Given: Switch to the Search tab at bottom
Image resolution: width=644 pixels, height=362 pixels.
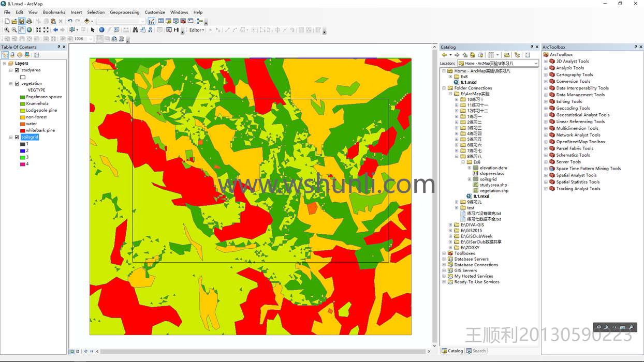Looking at the screenshot, I should (476, 351).
